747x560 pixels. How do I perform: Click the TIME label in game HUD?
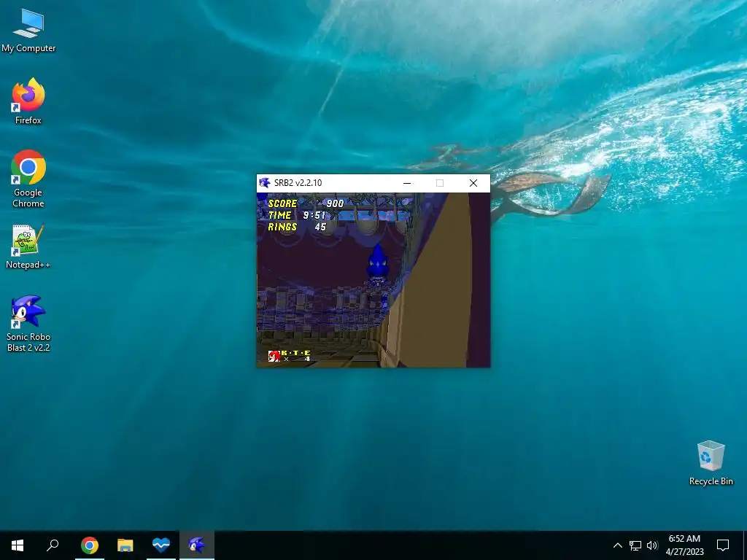279,215
